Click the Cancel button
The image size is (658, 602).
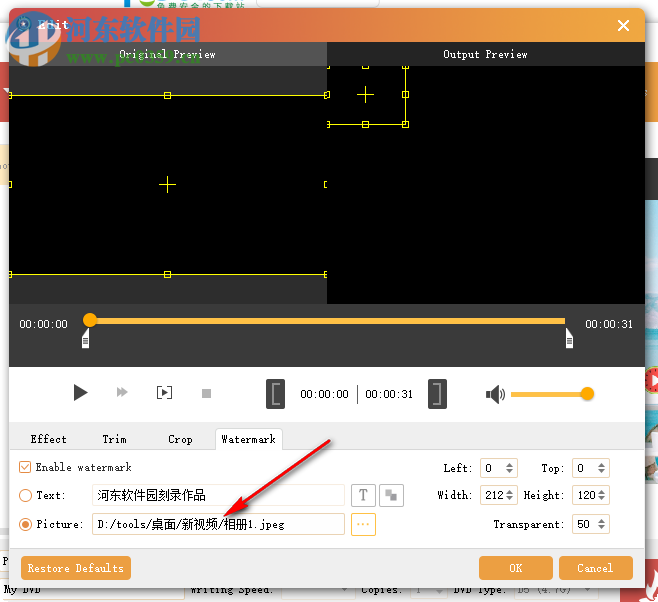[595, 568]
